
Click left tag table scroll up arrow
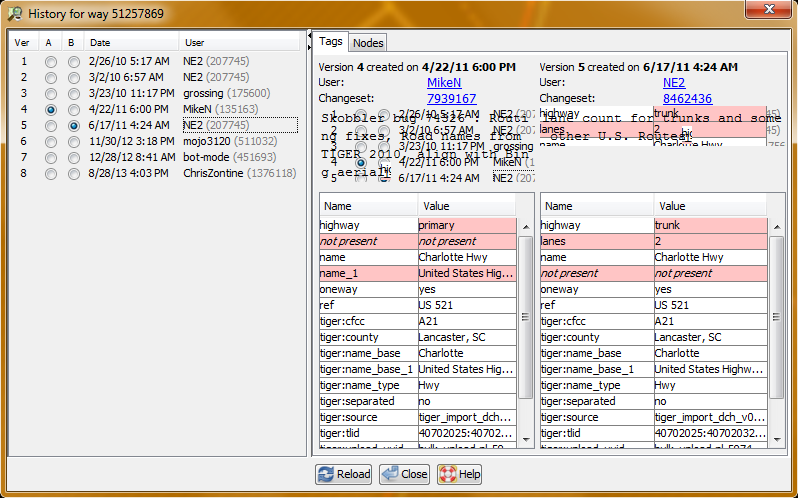coord(526,226)
